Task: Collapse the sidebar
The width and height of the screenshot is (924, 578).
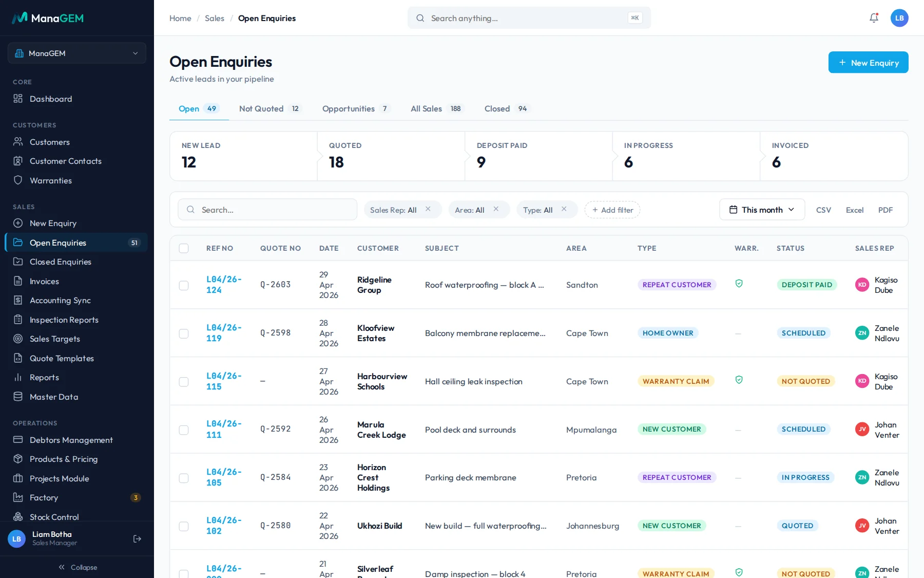Action: 77,567
